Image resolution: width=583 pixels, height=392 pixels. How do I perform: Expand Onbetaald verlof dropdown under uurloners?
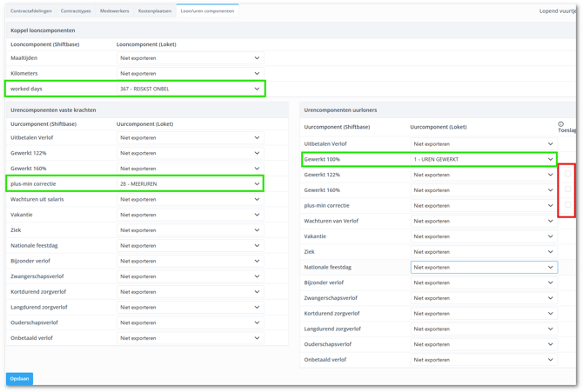point(483,360)
